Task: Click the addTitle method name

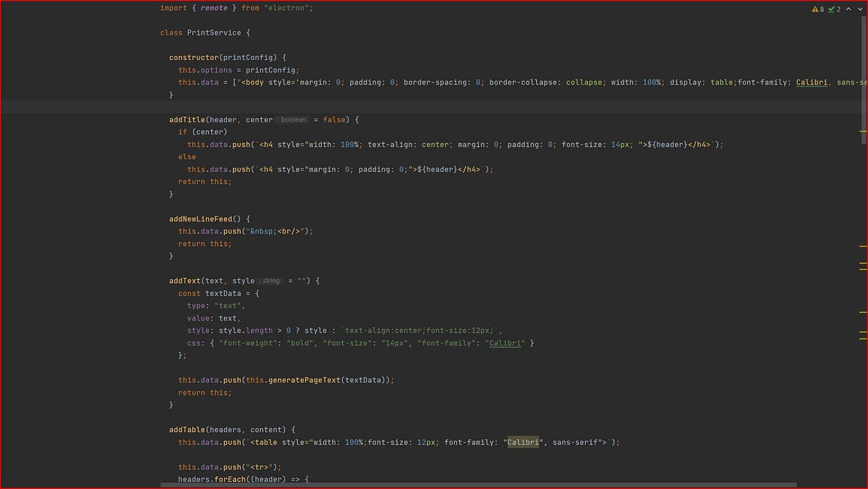Action: click(x=187, y=119)
